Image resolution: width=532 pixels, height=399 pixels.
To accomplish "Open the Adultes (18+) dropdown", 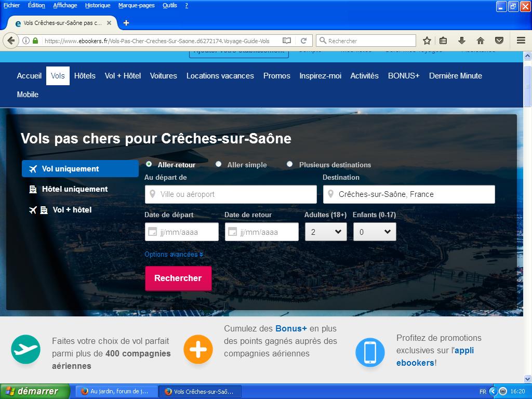I will pyautogui.click(x=326, y=232).
